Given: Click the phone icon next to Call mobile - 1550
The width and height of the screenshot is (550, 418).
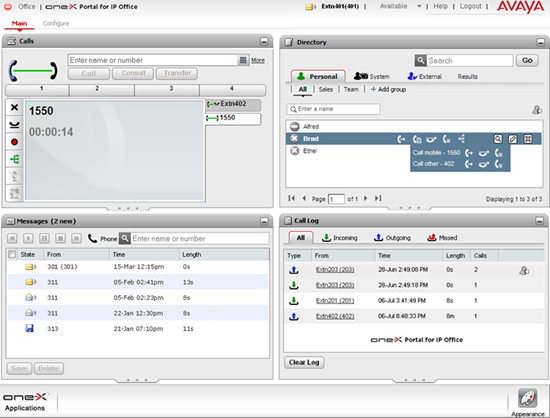Looking at the screenshot, I should coord(469,153).
